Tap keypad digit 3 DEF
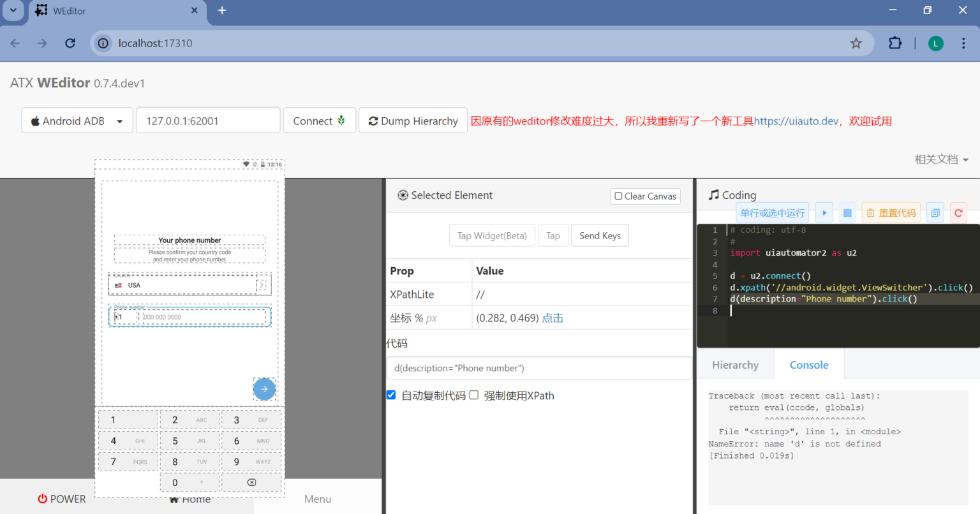Viewport: 980px width, 514px height. (251, 420)
